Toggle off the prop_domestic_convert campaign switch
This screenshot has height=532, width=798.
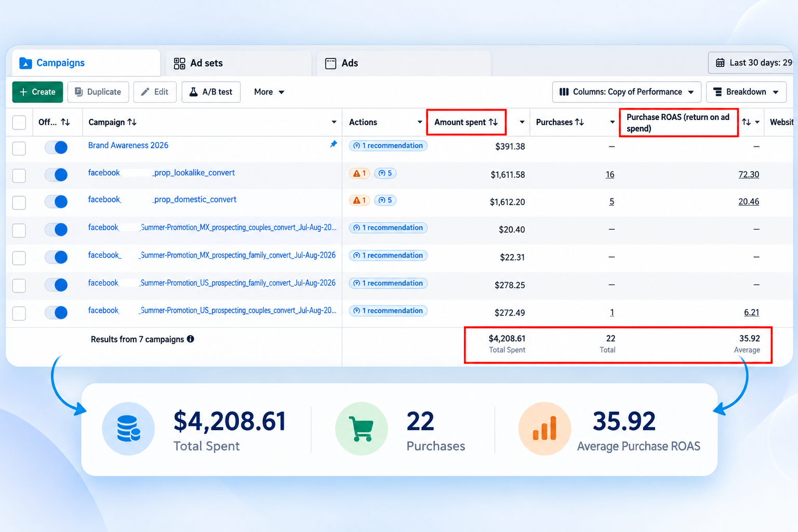click(56, 202)
